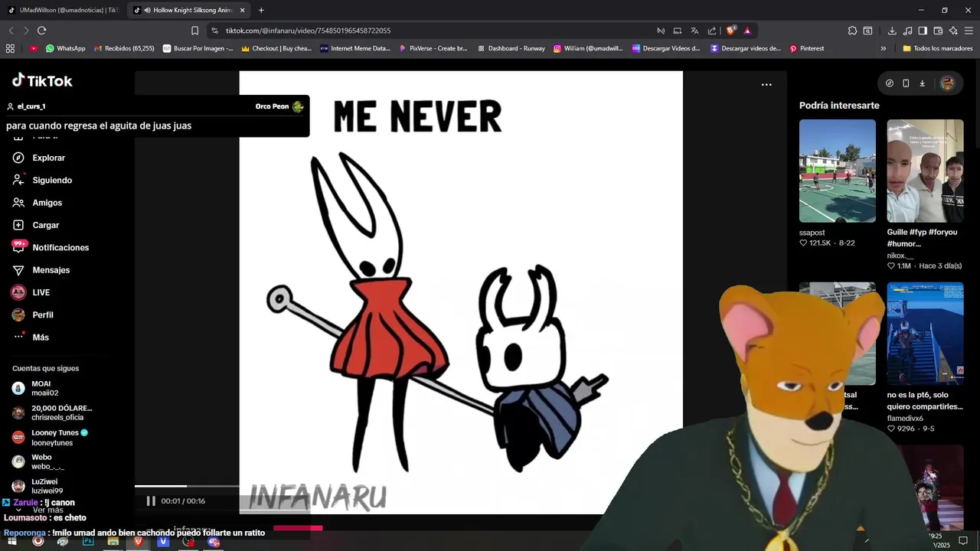Bookmark this page via the bookmark icon
The image size is (980, 551).
(194, 31)
